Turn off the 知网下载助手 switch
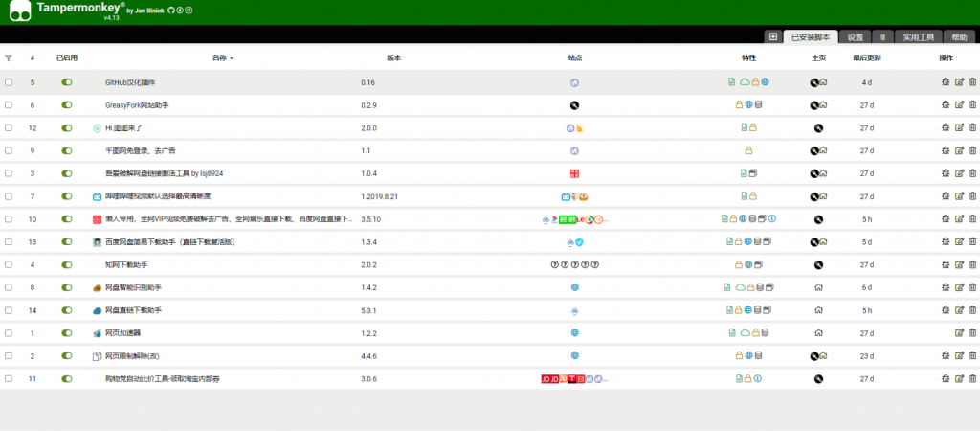 point(66,264)
